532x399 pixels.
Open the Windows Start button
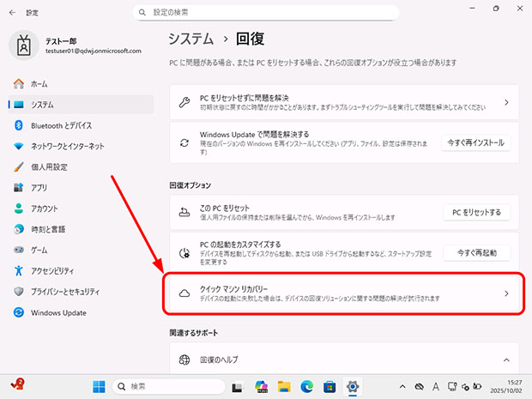[99, 386]
